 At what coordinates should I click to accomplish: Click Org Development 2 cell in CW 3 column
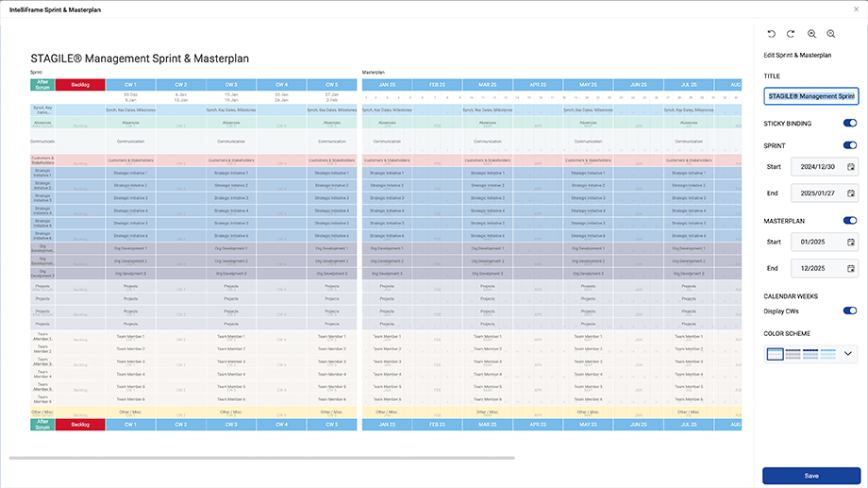[x=231, y=261]
